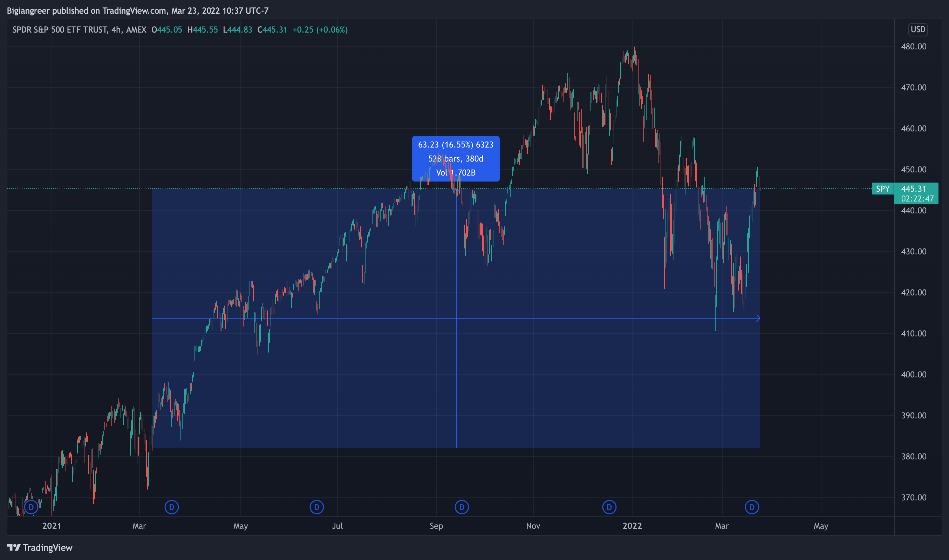
Task: Click the measure tool arrowhead at range end
Action: 758,319
